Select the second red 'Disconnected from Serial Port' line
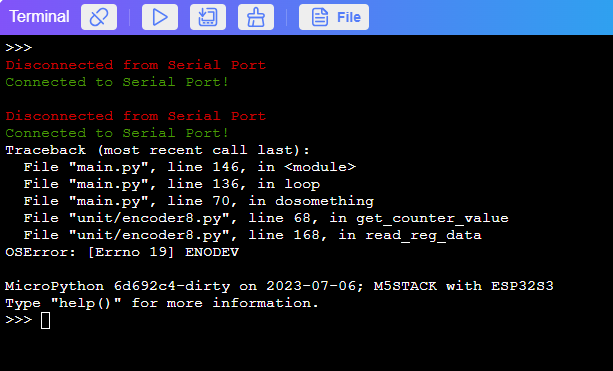Viewport: 613px width, 371px height. click(x=136, y=116)
